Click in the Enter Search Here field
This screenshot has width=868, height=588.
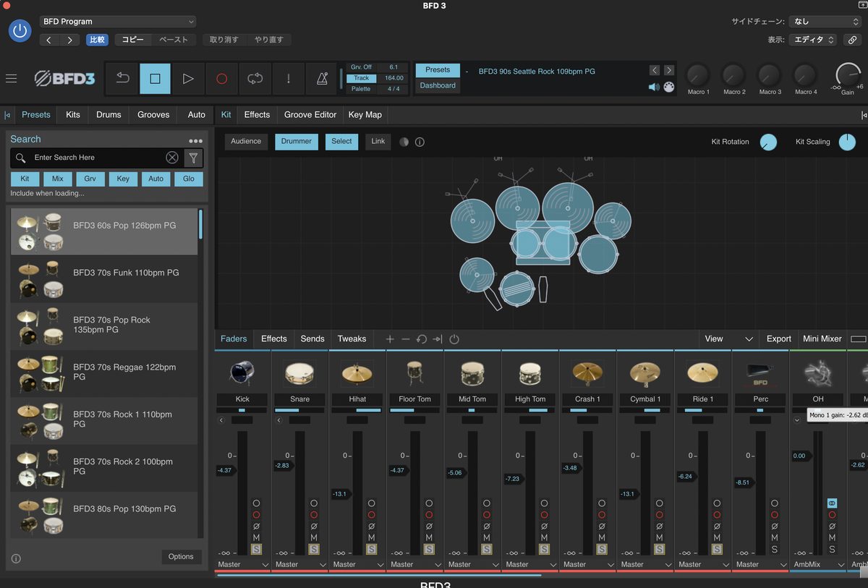(96, 158)
